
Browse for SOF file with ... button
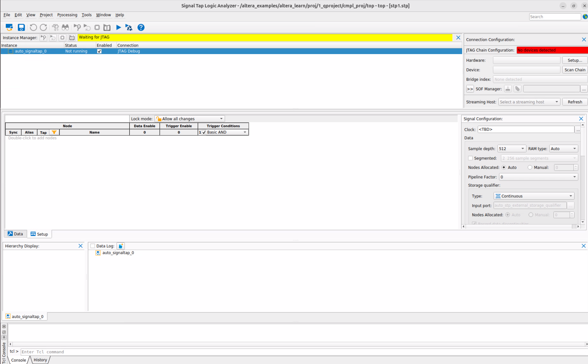(x=584, y=89)
